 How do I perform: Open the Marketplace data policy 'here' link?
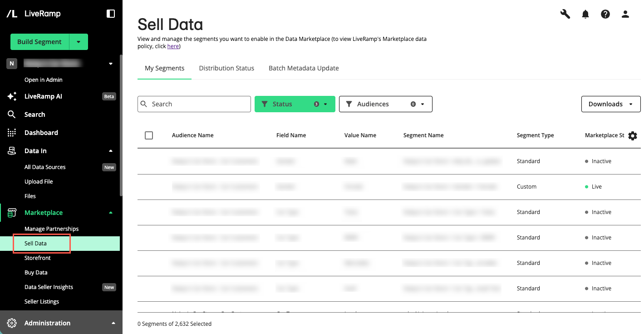[x=173, y=46]
